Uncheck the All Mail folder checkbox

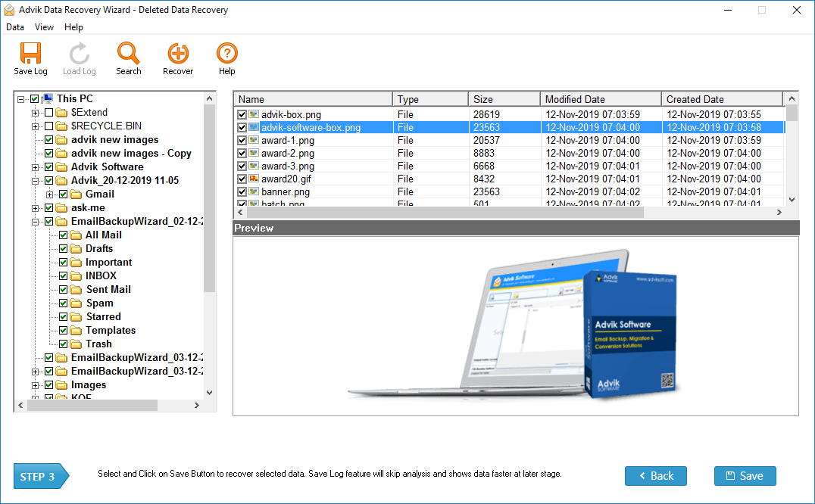(x=64, y=235)
